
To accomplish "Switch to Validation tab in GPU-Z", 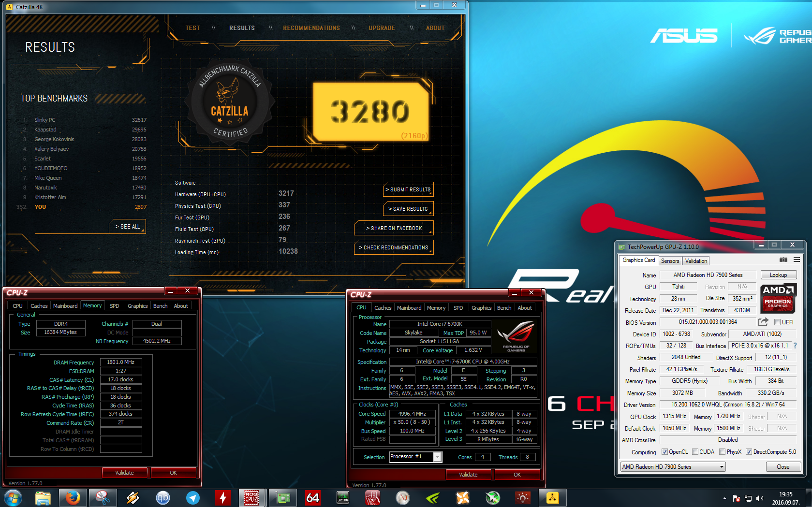I will coord(696,261).
